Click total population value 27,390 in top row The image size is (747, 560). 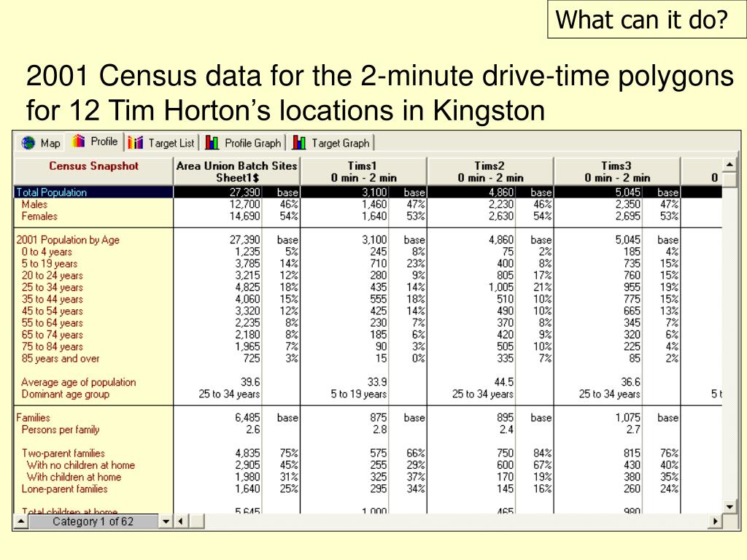(245, 192)
